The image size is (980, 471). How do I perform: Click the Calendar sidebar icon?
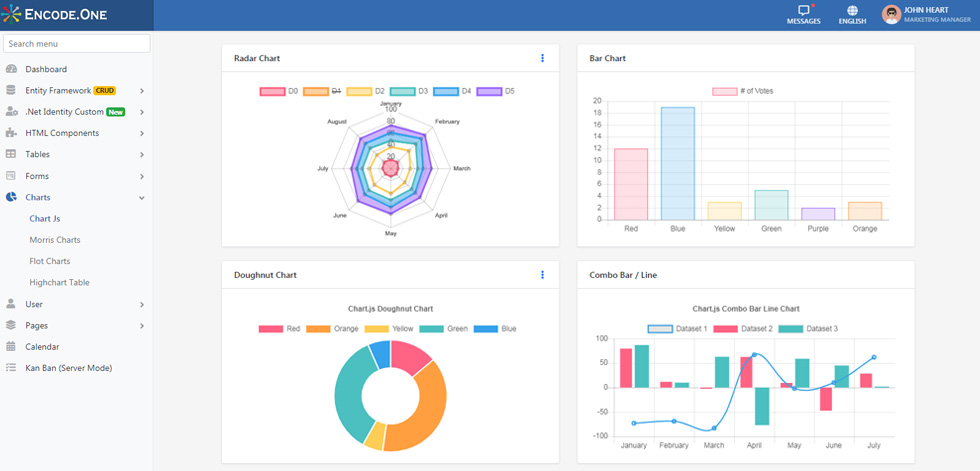click(11, 347)
